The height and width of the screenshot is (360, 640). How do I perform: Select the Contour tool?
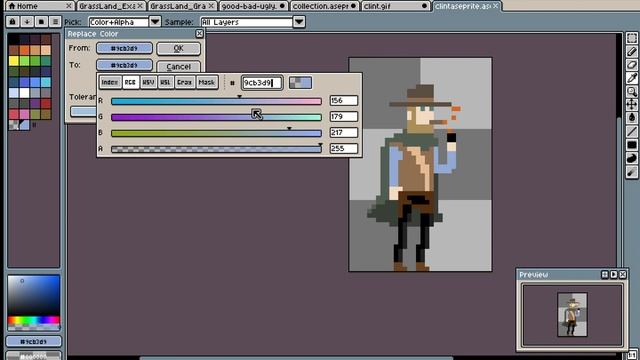pos(632,158)
